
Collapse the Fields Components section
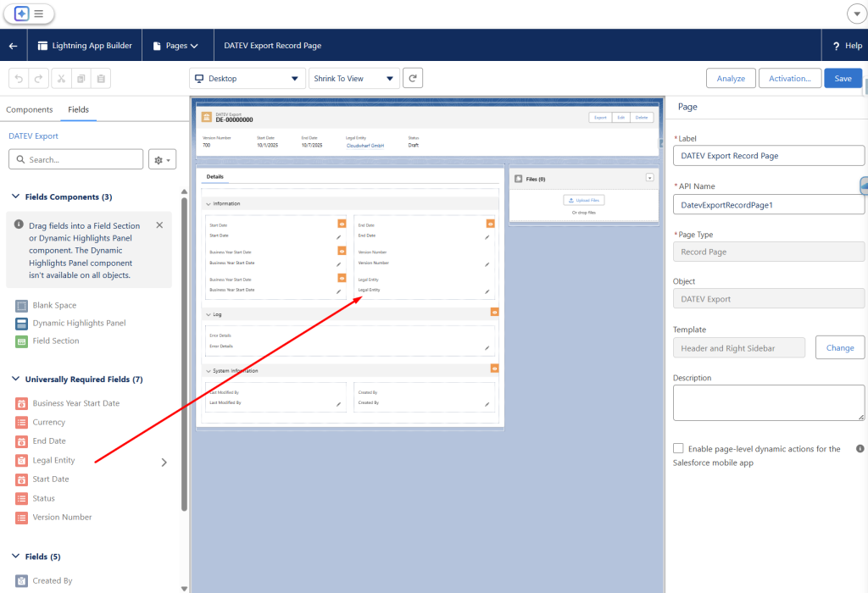coord(15,197)
